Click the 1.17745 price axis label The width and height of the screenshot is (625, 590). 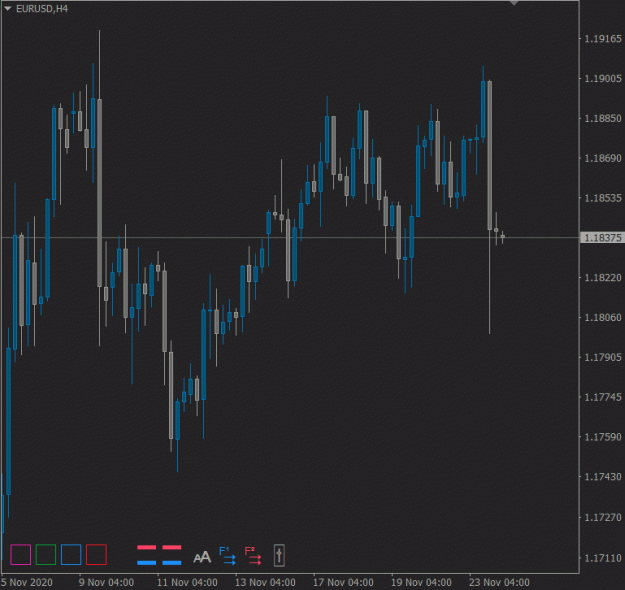tap(603, 397)
